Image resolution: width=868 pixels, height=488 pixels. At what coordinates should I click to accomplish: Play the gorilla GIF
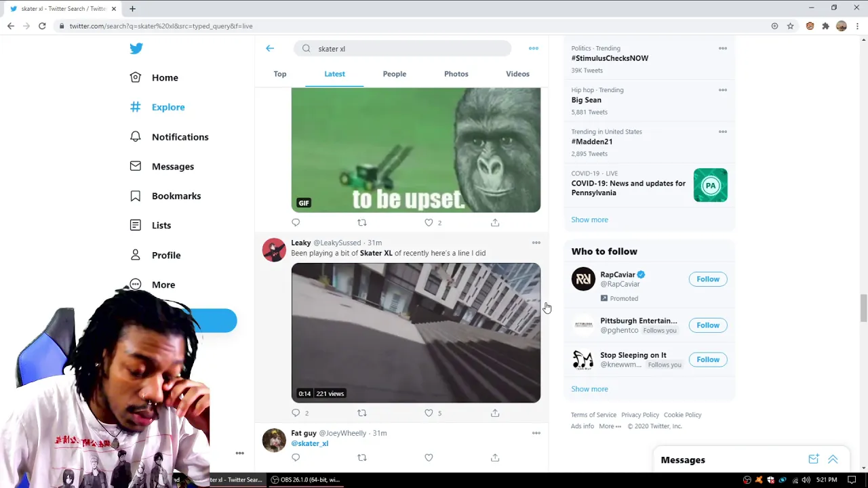(x=416, y=150)
